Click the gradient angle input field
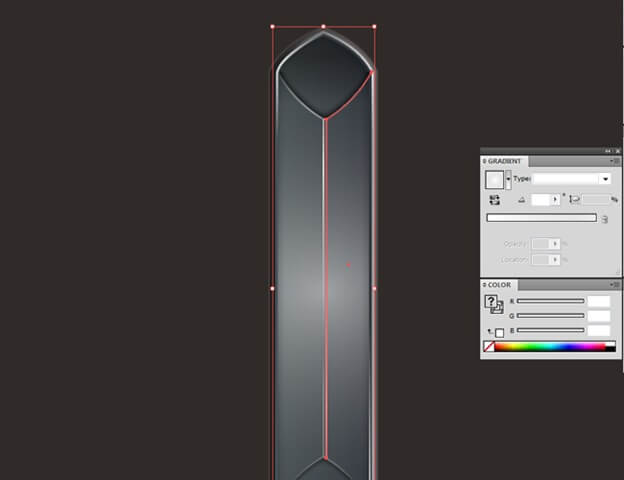This screenshot has width=624, height=480. pos(541,200)
